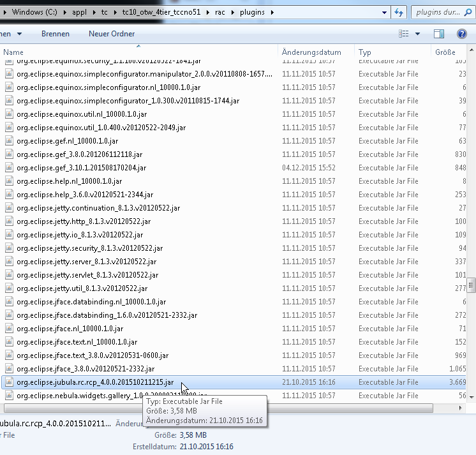476x455 pixels.
Task: Click vertical scrollbar up arrow
Action: [472, 50]
